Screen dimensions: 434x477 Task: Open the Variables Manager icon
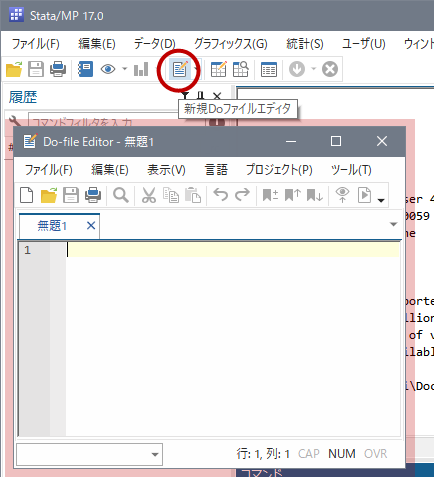(269, 69)
